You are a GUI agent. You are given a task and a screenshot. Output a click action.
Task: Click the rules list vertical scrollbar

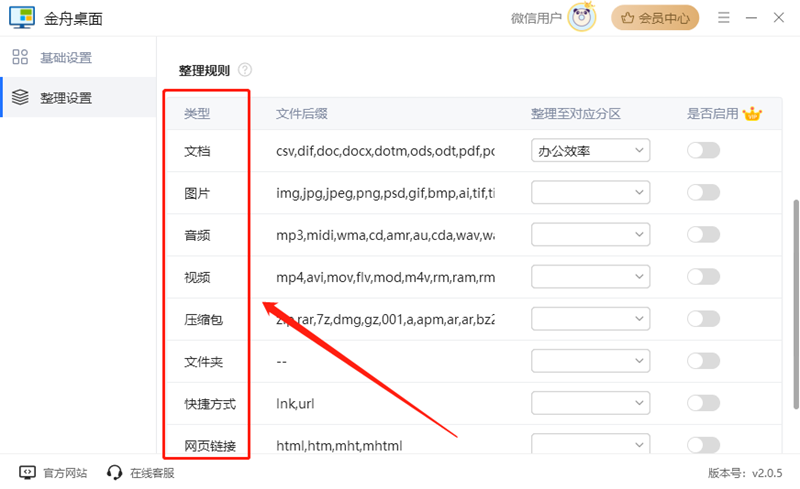(x=796, y=304)
